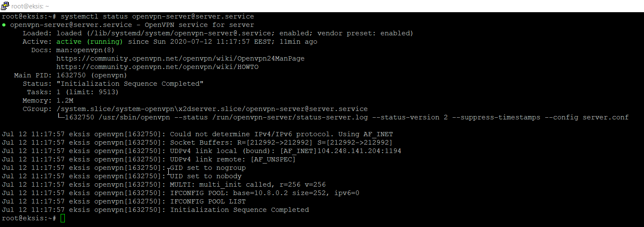
Task: Click the window title 'root@eksis: ~'
Action: pyautogui.click(x=30, y=6)
